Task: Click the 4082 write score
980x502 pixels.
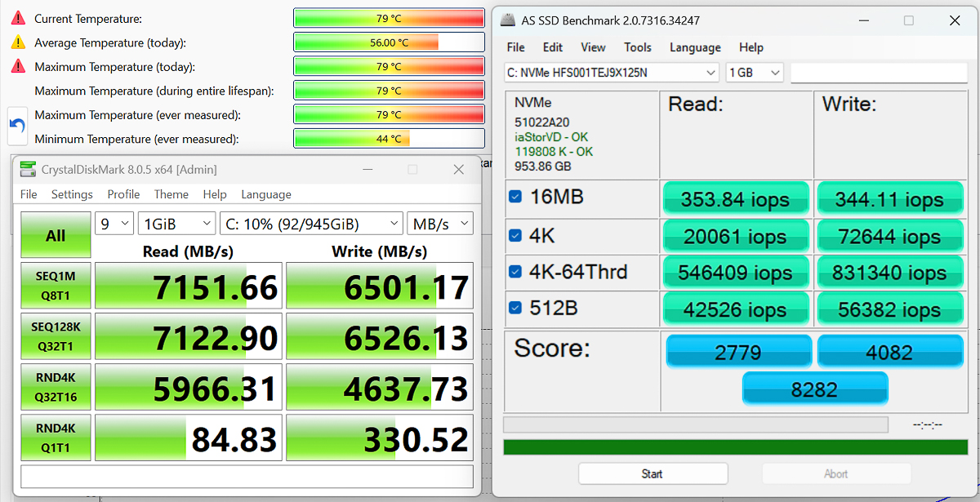Action: 889,352
